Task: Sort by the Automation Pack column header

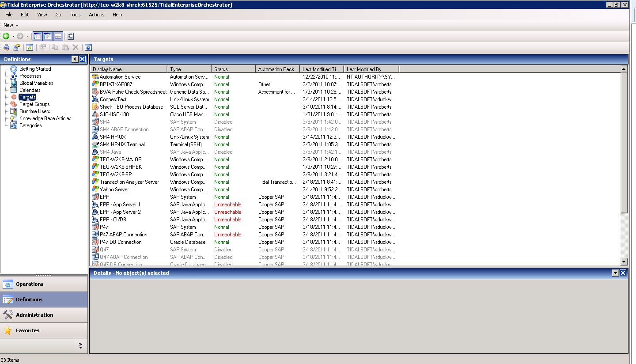Action: click(277, 69)
